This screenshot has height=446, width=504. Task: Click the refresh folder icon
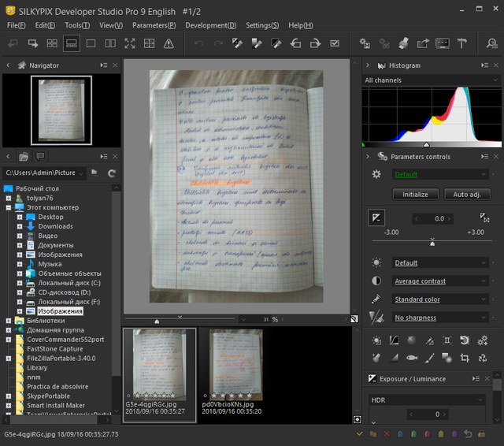(x=112, y=173)
